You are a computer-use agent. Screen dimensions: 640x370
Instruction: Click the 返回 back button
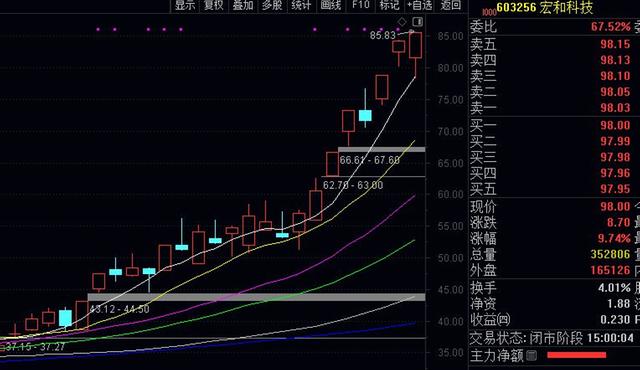pos(451,5)
